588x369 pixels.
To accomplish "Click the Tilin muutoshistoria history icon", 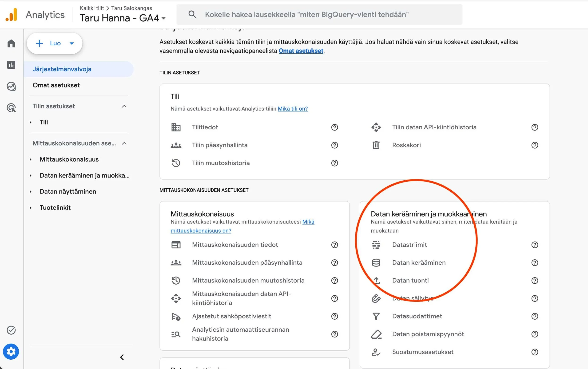I will (x=176, y=163).
